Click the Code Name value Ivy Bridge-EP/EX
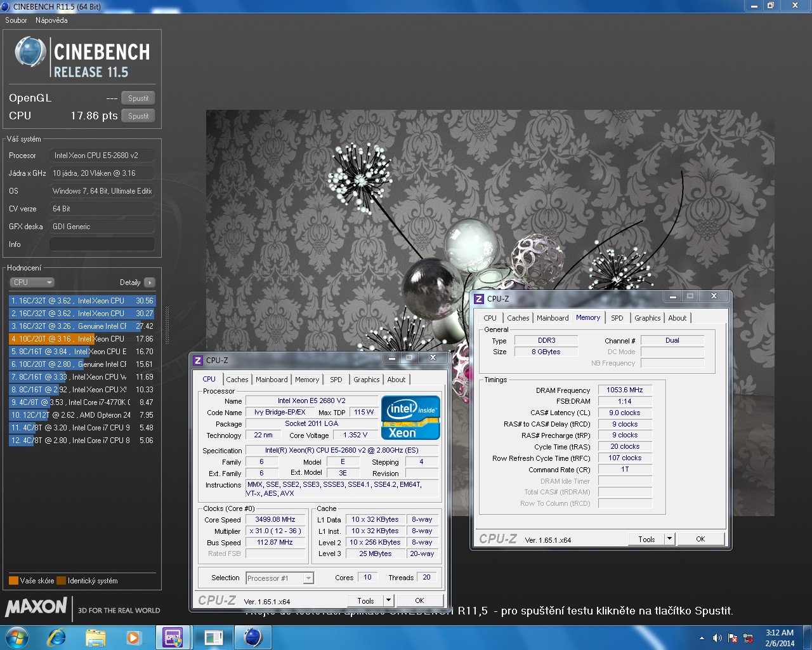This screenshot has width=812, height=650. tap(280, 412)
